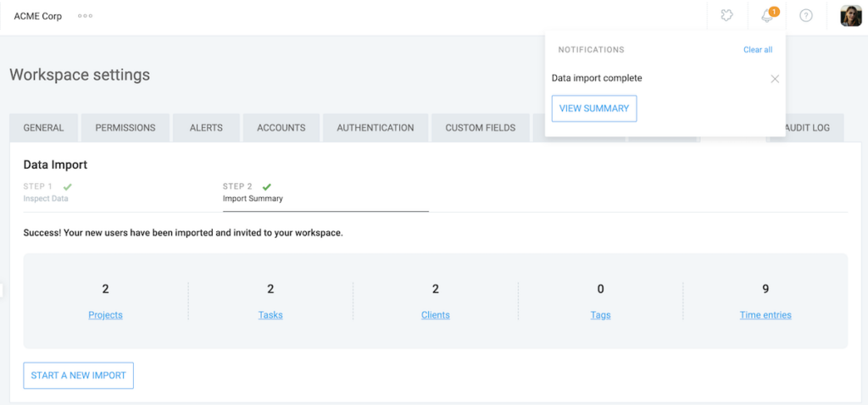The height and width of the screenshot is (405, 868).
Task: Open the Audit Log tab
Action: 808,128
